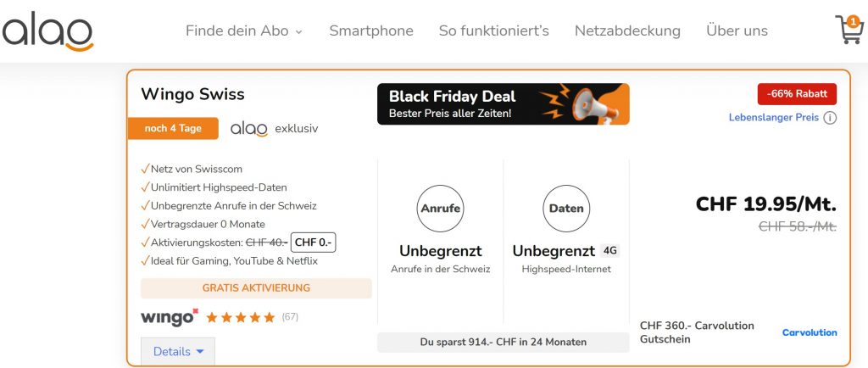Image resolution: width=868 pixels, height=368 pixels.
Task: Click the five-star rating
Action: click(x=240, y=317)
